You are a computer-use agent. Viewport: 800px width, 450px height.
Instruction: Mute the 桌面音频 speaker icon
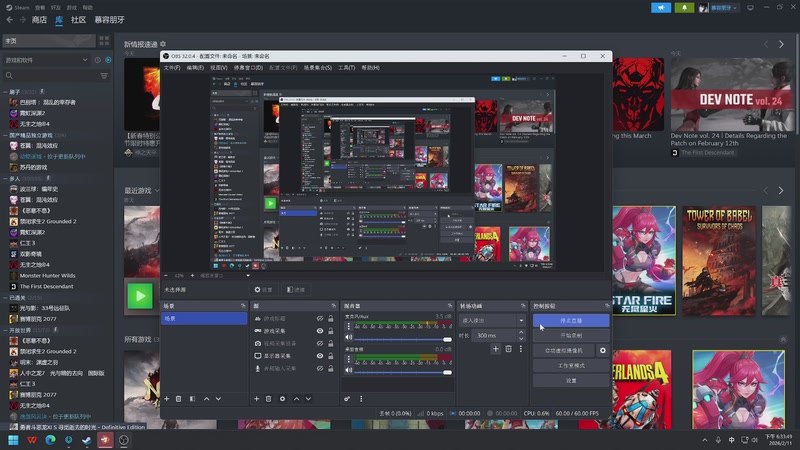tap(349, 370)
